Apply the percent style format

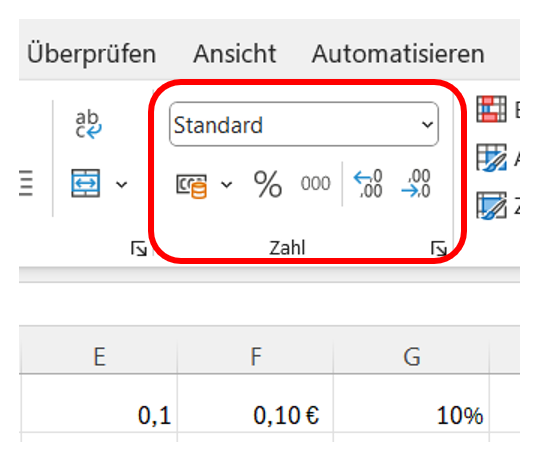[268, 184]
